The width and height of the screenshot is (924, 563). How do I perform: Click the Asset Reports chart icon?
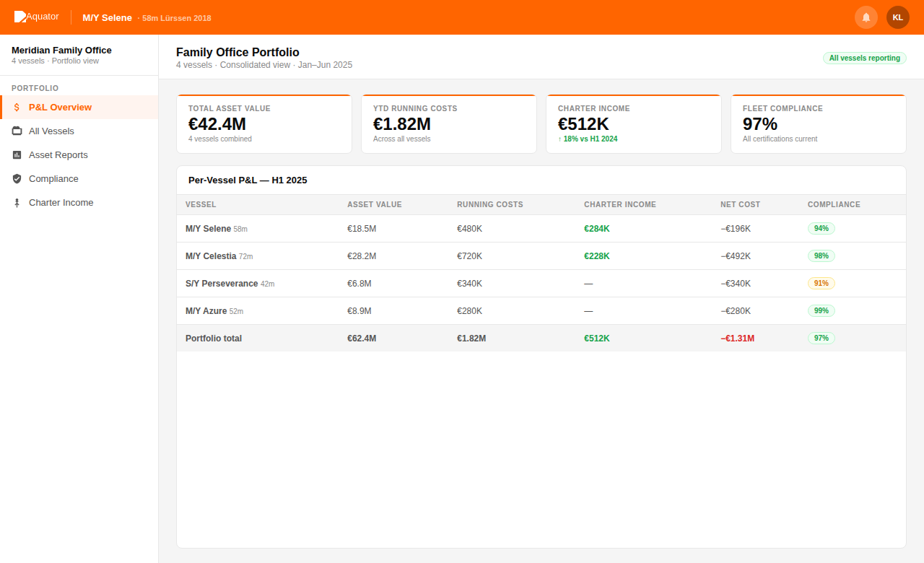click(17, 155)
